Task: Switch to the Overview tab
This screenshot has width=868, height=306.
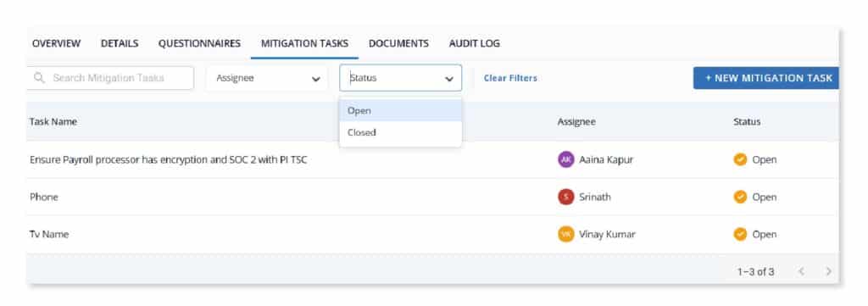Action: (x=56, y=43)
